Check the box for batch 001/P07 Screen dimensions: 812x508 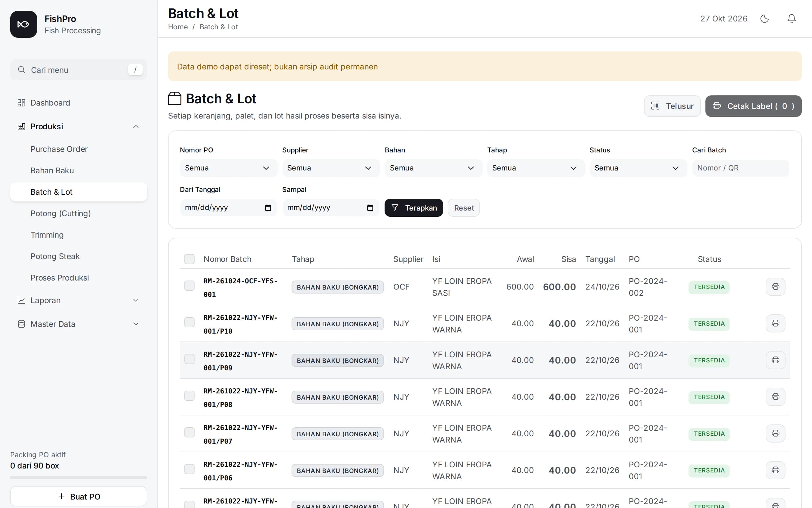tap(189, 432)
